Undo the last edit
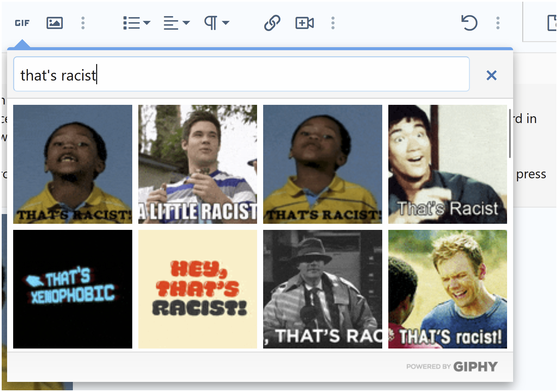 point(469,23)
